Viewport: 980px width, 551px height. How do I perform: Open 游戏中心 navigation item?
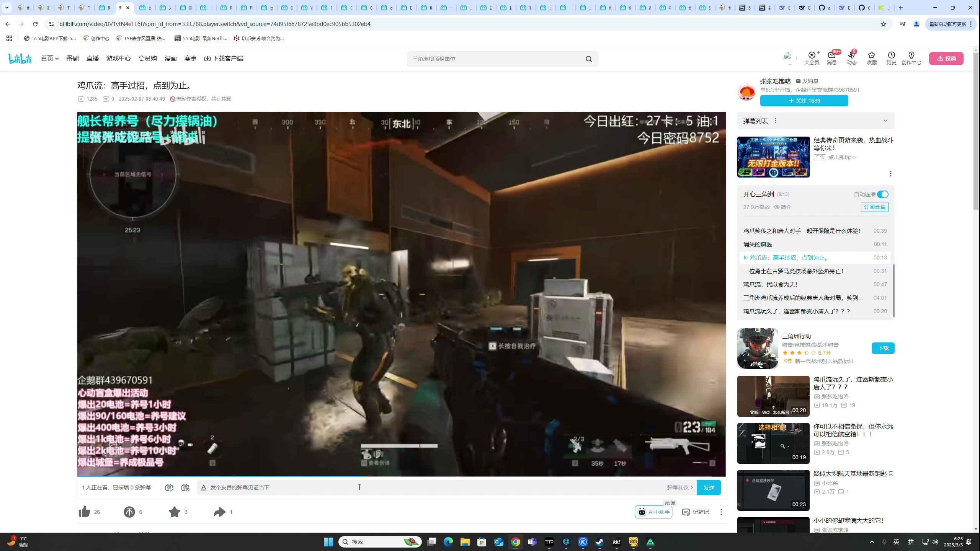[118, 59]
